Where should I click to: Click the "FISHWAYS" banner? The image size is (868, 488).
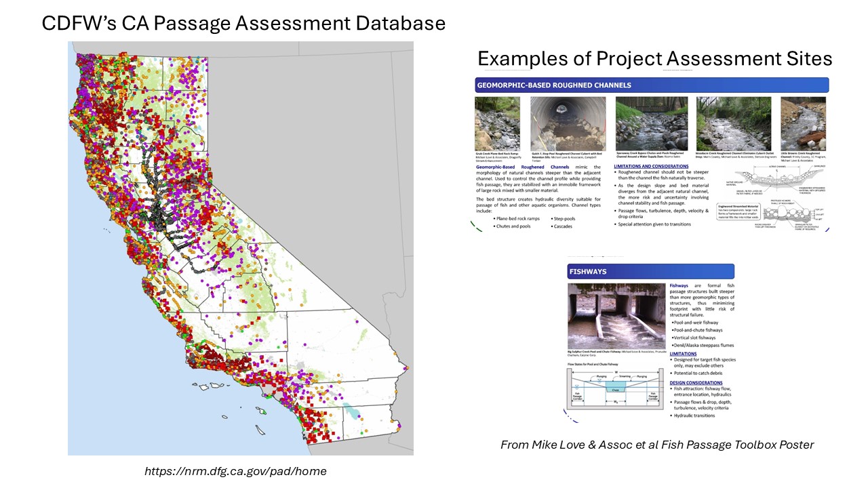point(650,272)
